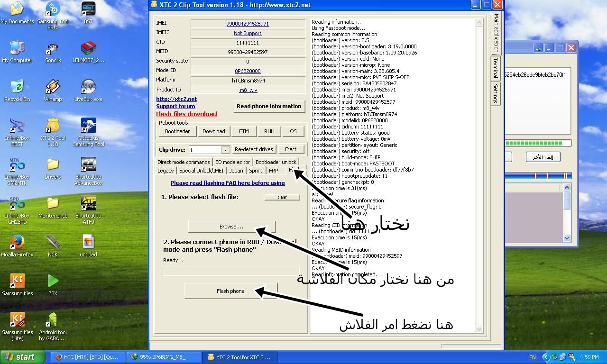This screenshot has height=364, width=607.
Task: Launch Z3X desktop shortcut
Action: click(x=53, y=285)
